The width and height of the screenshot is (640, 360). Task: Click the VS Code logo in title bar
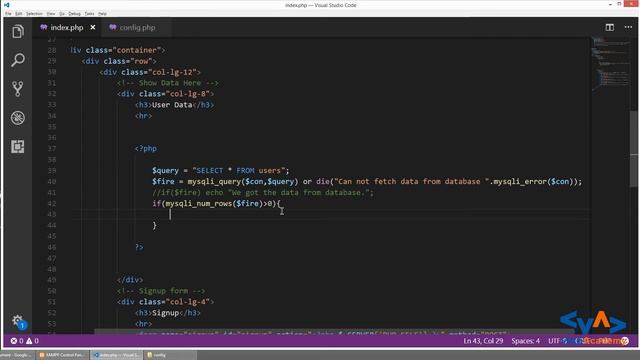(7, 5)
